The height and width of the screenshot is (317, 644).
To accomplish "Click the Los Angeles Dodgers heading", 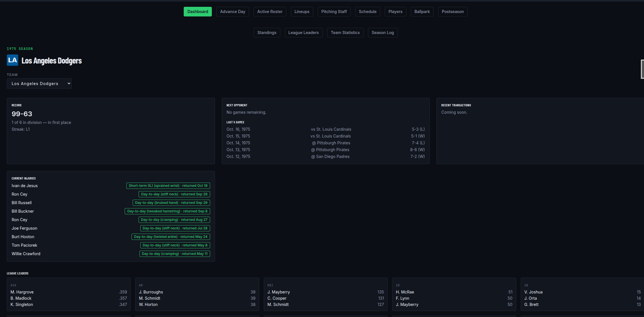I will click(x=52, y=60).
